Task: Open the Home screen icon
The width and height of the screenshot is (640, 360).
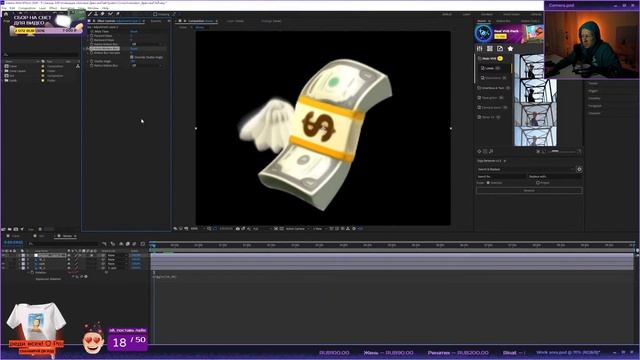Action: 6,14
